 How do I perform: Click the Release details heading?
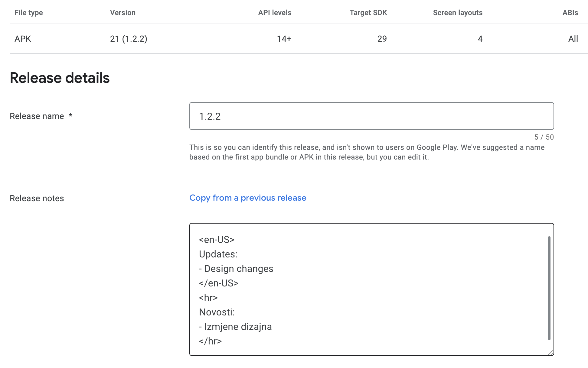click(60, 78)
